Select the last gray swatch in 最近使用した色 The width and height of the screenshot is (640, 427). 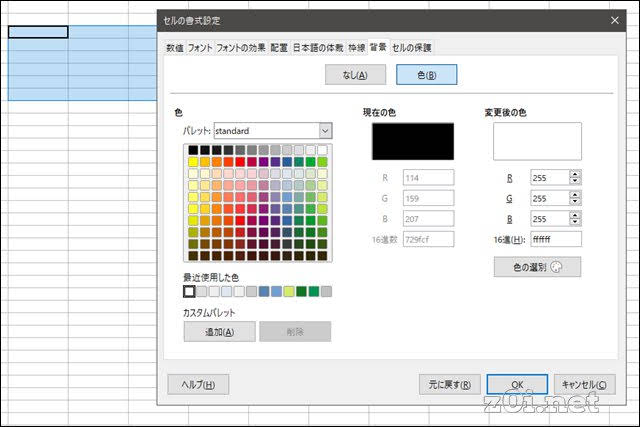(x=326, y=291)
